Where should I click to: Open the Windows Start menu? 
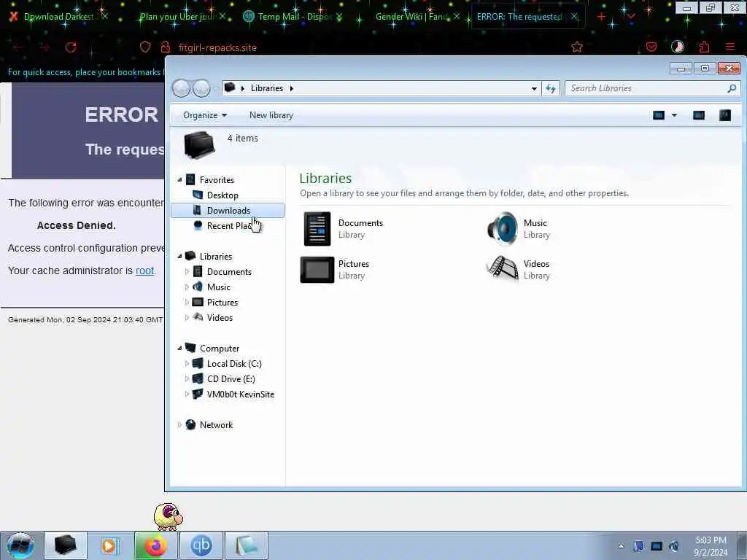click(x=20, y=545)
